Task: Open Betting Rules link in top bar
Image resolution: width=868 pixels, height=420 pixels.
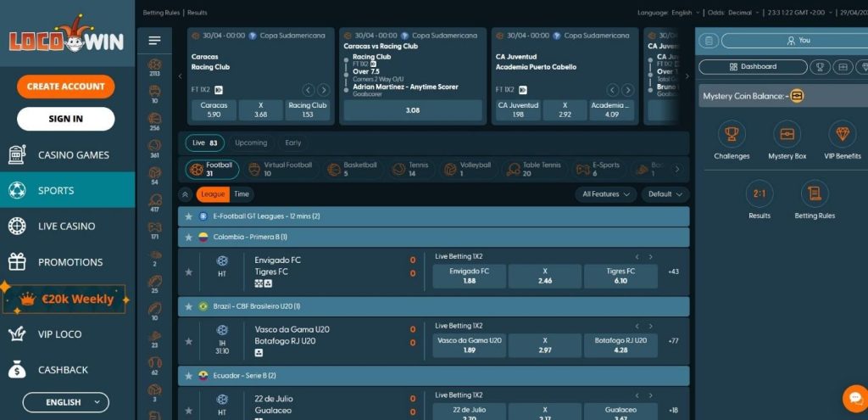Action: point(162,13)
